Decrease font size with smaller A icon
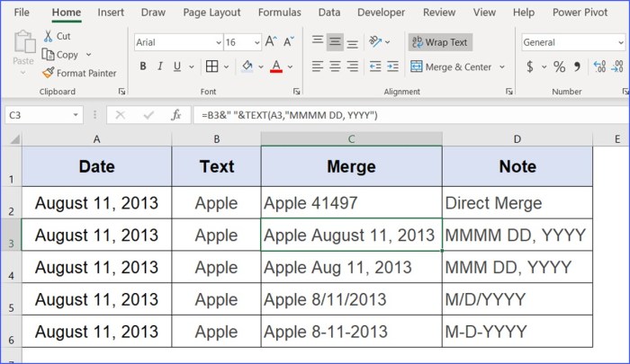The height and width of the screenshot is (364, 630). tap(289, 41)
